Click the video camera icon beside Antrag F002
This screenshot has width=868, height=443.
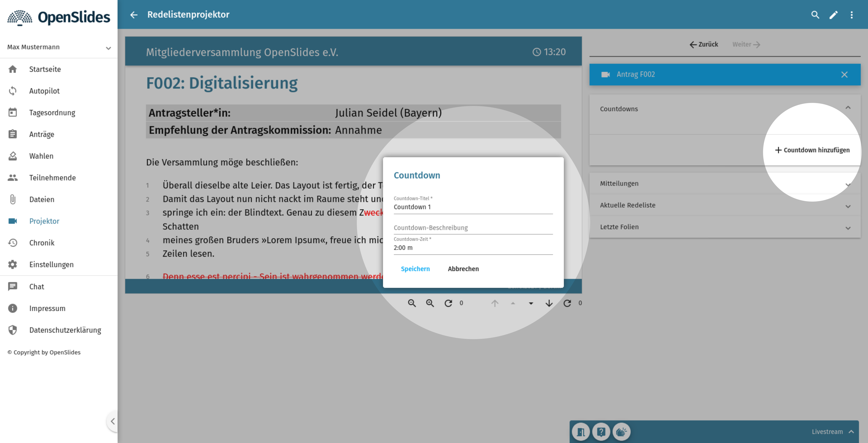pyautogui.click(x=606, y=74)
